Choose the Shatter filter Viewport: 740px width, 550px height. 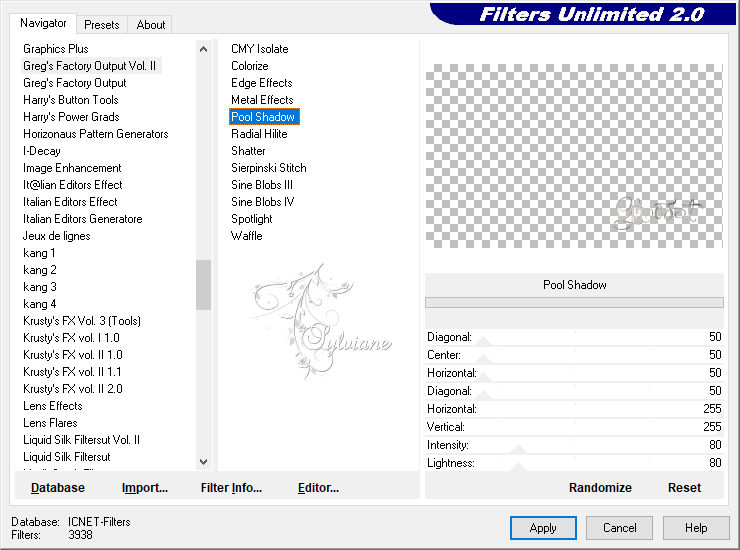pyautogui.click(x=248, y=151)
